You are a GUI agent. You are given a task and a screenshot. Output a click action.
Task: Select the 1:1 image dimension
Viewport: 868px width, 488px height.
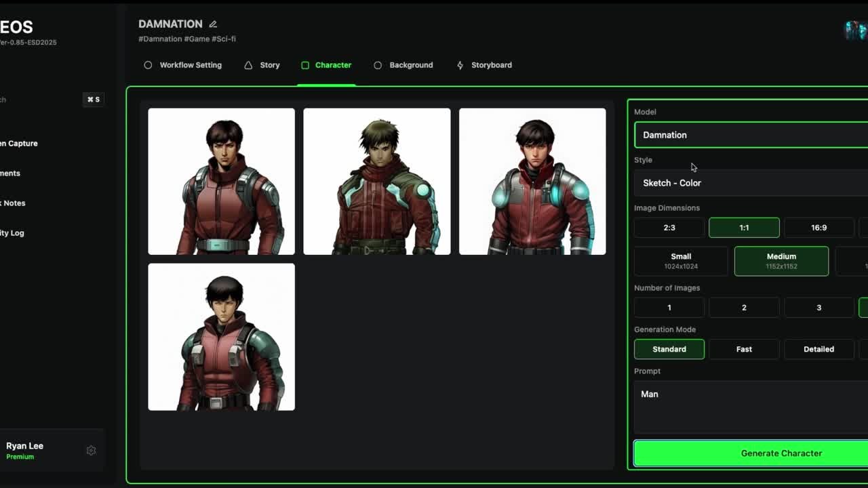click(x=744, y=228)
